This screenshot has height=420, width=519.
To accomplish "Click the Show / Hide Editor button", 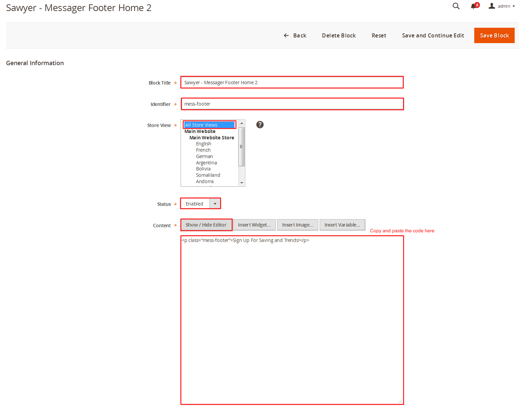I will click(206, 225).
